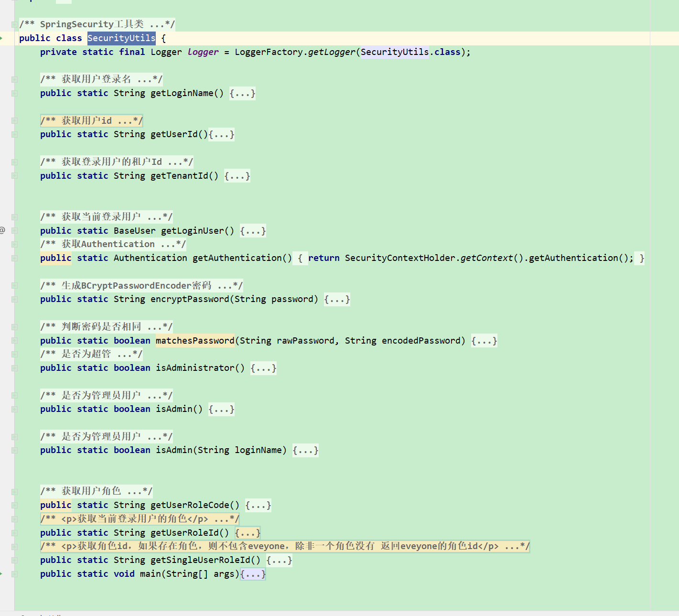Unfold the isAdministrator folded body
The width and height of the screenshot is (679, 616).
[263, 368]
